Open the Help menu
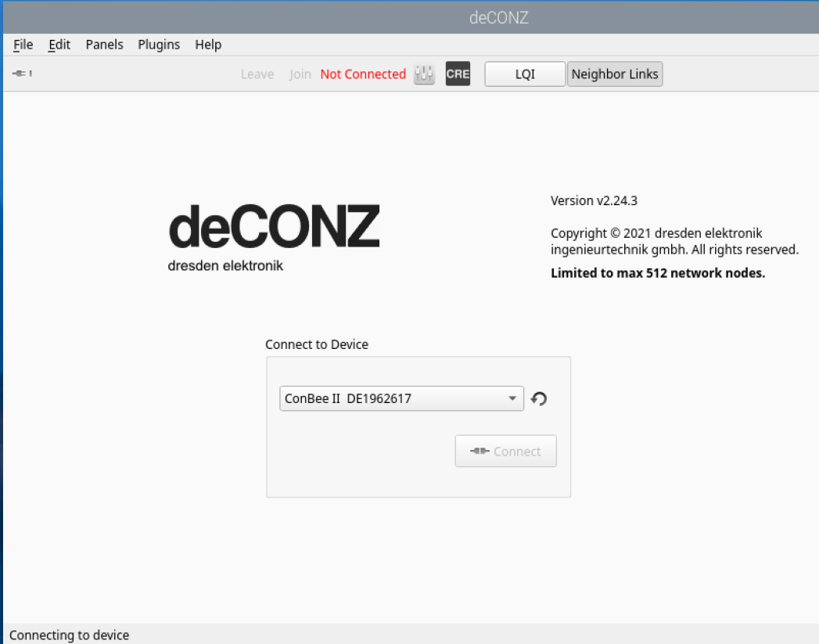The height and width of the screenshot is (644, 819). (x=208, y=45)
